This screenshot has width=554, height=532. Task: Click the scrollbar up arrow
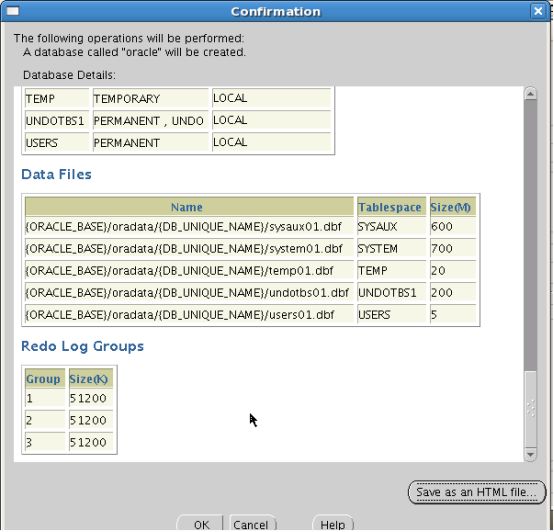click(x=530, y=94)
